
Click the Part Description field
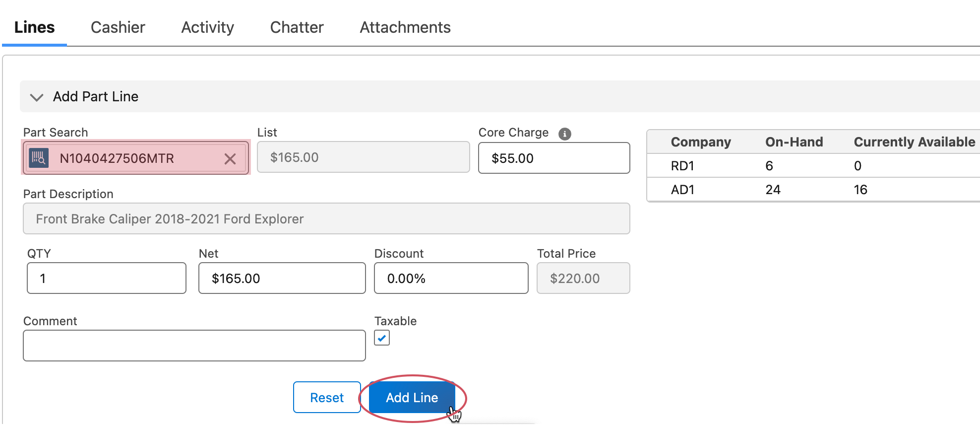click(326, 218)
